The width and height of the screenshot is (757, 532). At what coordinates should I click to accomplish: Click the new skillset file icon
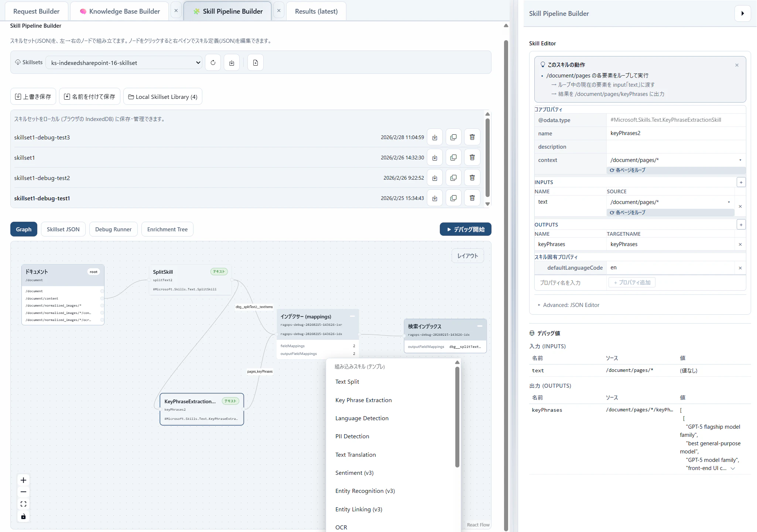(256, 63)
